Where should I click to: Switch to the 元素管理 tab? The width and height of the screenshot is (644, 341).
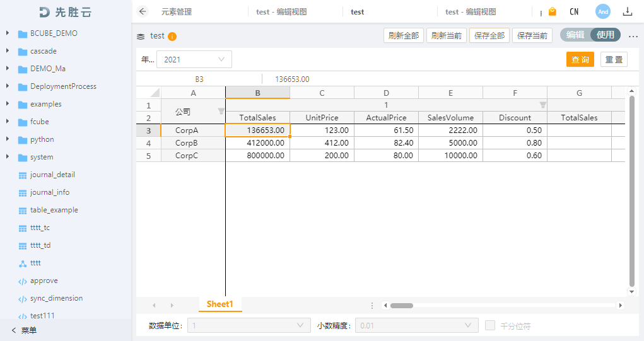pos(177,12)
